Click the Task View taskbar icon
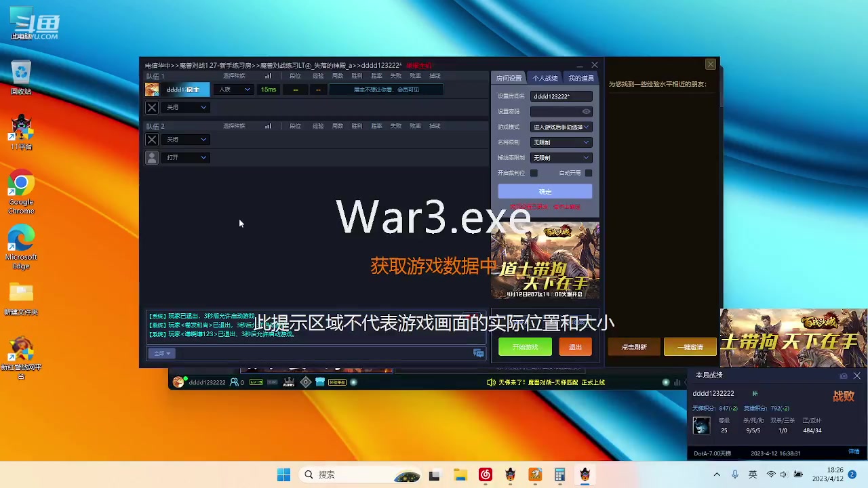Viewport: 868px width, 488px height. click(x=435, y=474)
